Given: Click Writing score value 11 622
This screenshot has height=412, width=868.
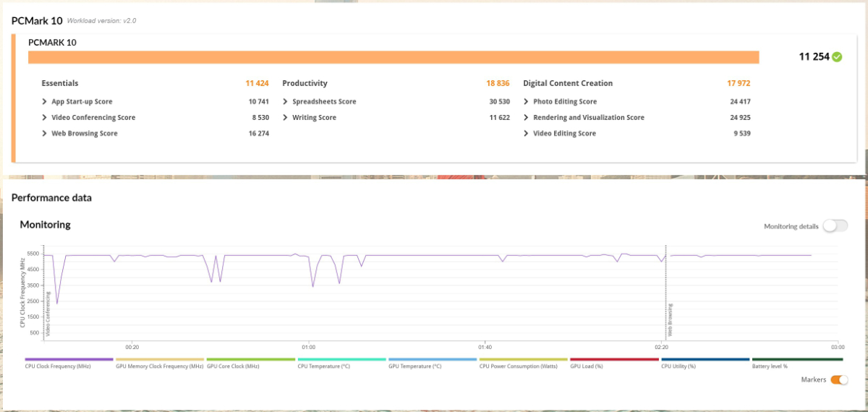Looking at the screenshot, I should pos(500,118).
